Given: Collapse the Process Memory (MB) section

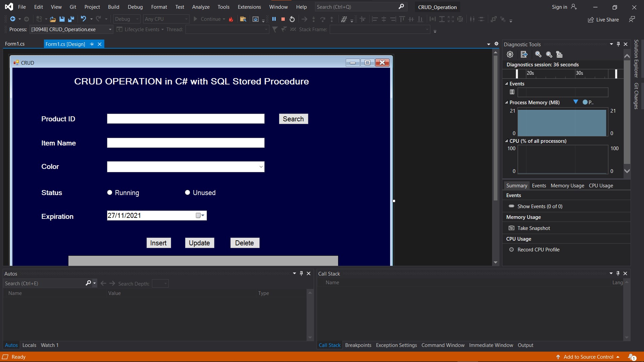Looking at the screenshot, I should pyautogui.click(x=506, y=103).
